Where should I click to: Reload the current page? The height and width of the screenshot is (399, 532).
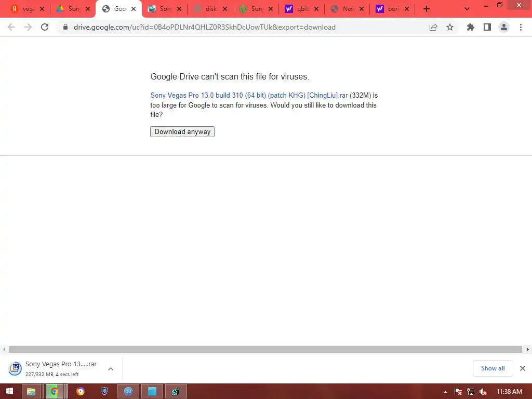[x=45, y=27]
